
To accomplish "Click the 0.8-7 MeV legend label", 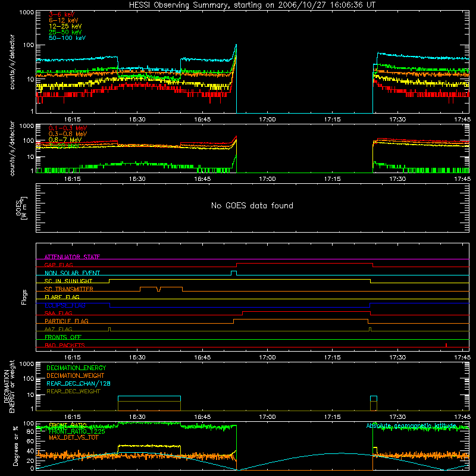I will point(65,140).
